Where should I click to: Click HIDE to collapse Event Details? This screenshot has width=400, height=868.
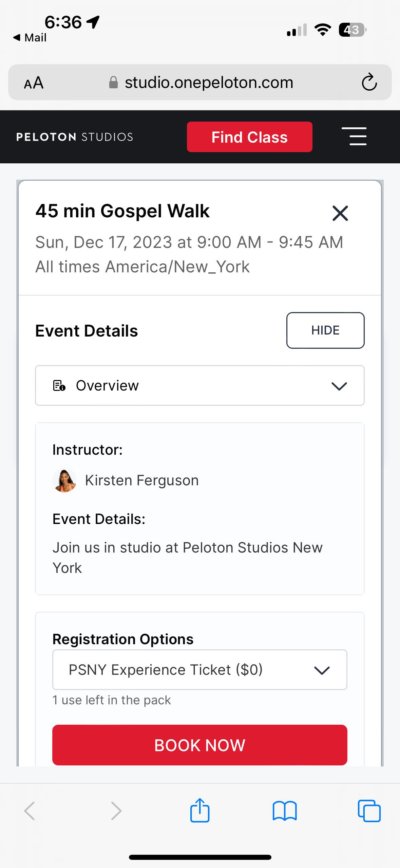325,330
